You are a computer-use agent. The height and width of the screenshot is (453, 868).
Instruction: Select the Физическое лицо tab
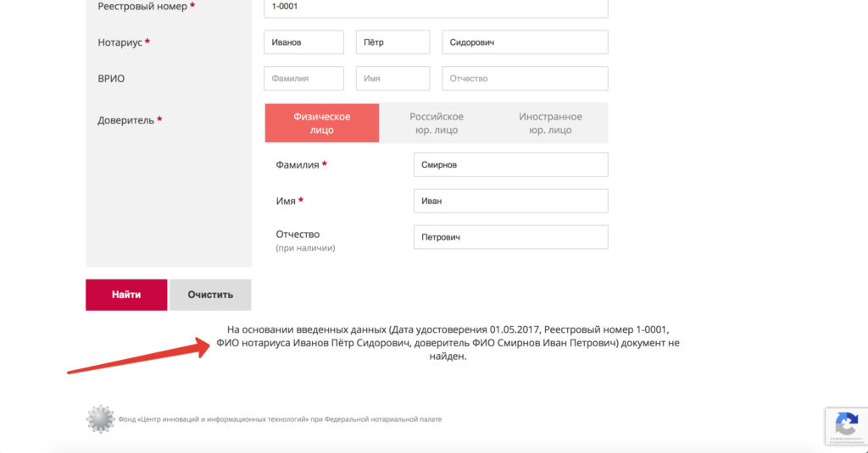[322, 123]
